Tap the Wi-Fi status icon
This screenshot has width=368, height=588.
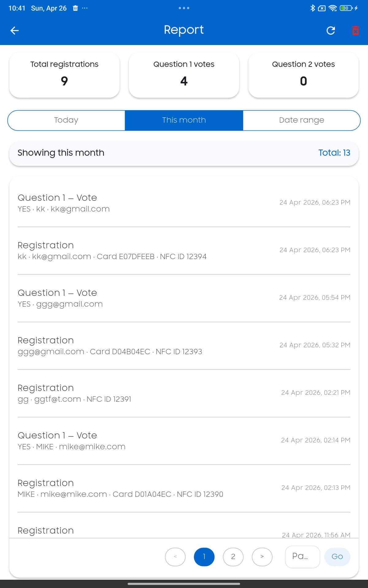tap(332, 8)
